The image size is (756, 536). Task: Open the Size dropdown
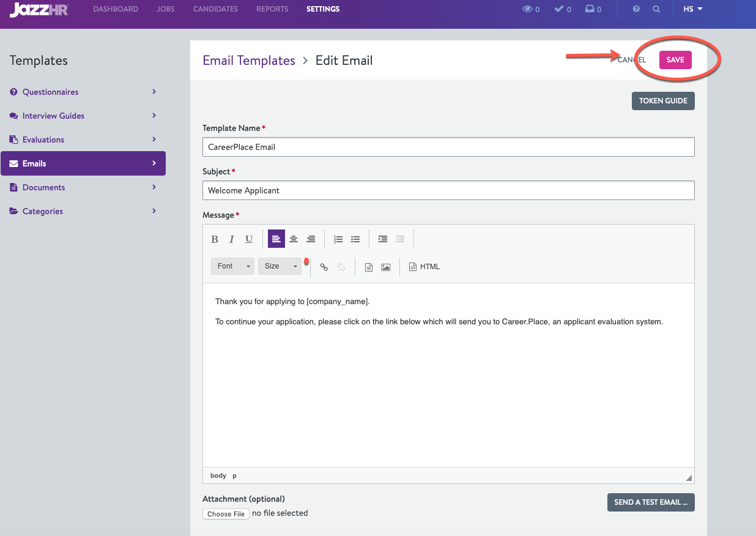point(280,266)
